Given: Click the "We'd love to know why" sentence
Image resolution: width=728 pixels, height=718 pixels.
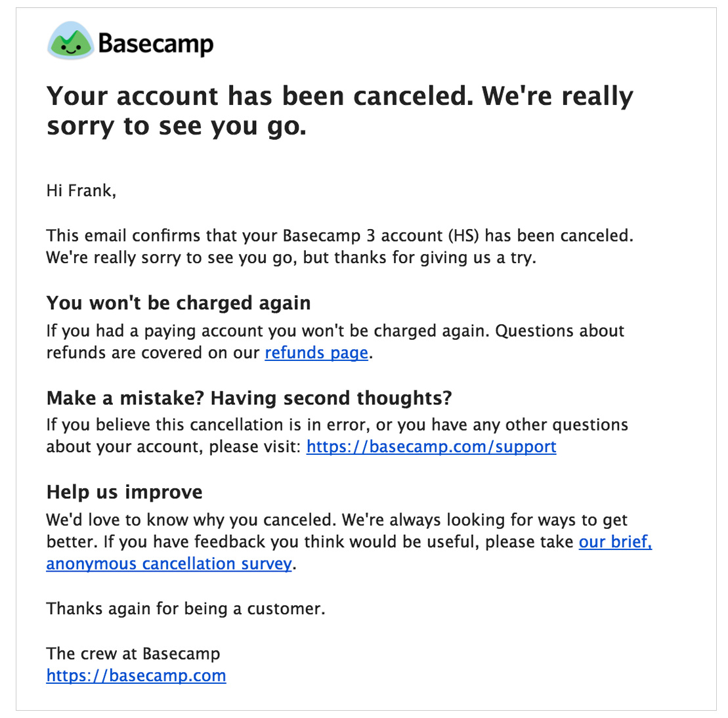Looking at the screenshot, I should [x=191, y=520].
